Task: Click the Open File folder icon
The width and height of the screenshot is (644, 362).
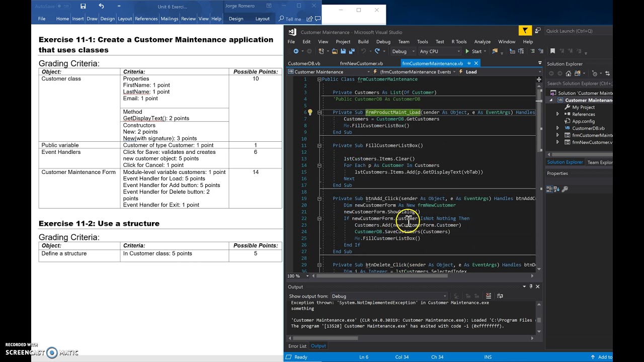Action: (335, 51)
